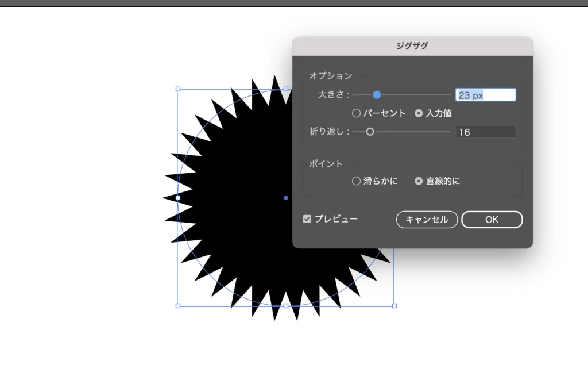588x368 pixels.
Task: Click the ジグザグ dialog title bar
Action: pyautogui.click(x=412, y=47)
